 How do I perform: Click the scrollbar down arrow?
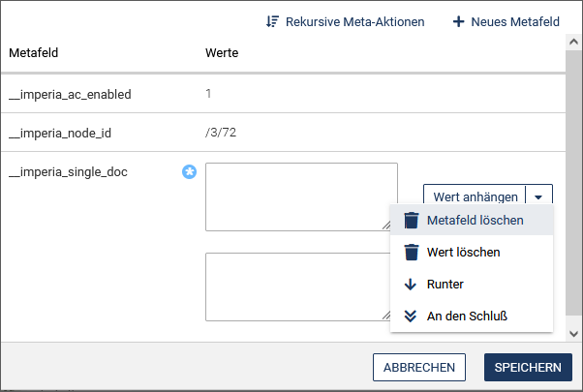point(573,334)
